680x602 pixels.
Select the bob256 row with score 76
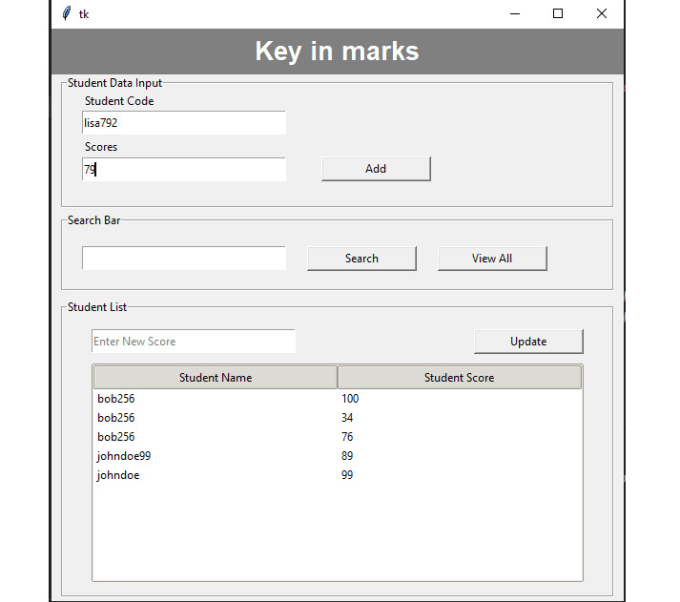337,437
